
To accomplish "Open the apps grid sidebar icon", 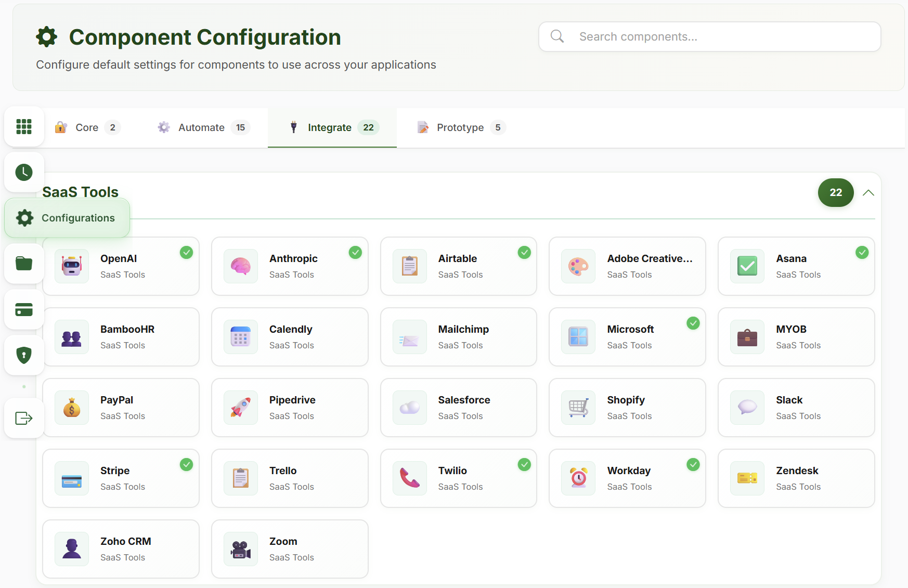I will tap(24, 126).
